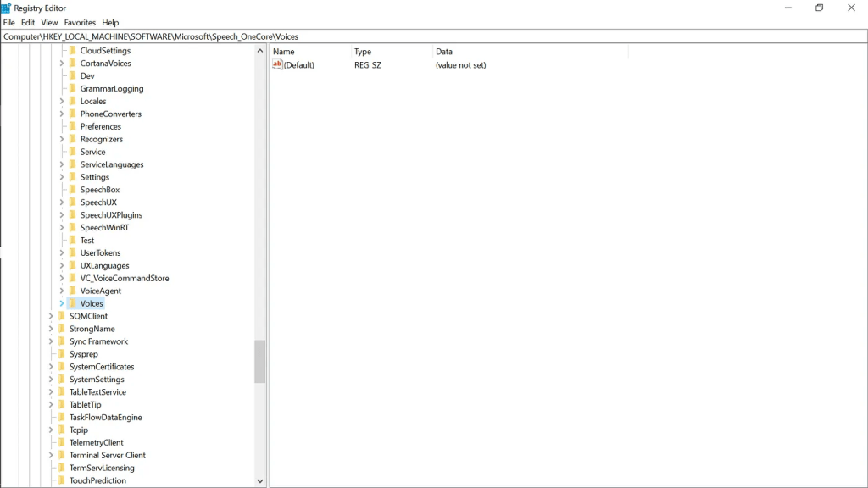Open the Favorites menu
This screenshot has height=488, width=868.
80,23
